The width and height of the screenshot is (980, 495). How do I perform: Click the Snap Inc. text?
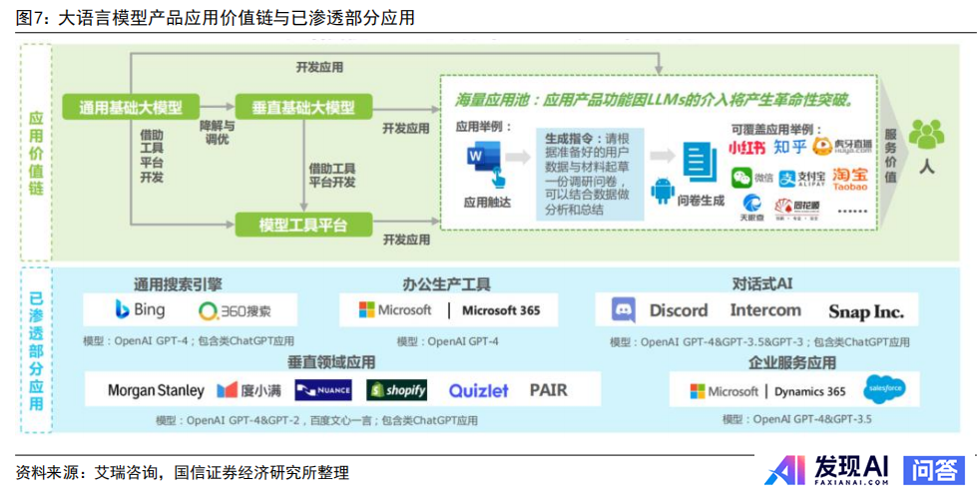(x=865, y=312)
